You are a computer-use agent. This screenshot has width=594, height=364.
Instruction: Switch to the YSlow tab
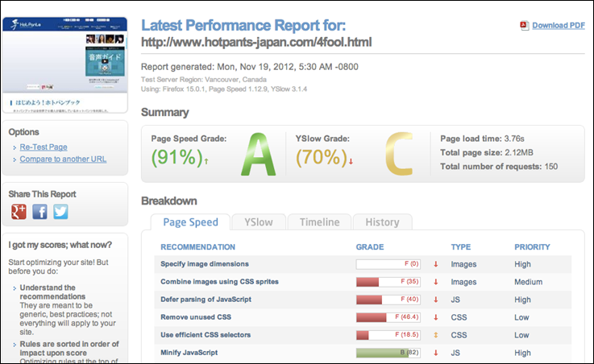point(259,222)
